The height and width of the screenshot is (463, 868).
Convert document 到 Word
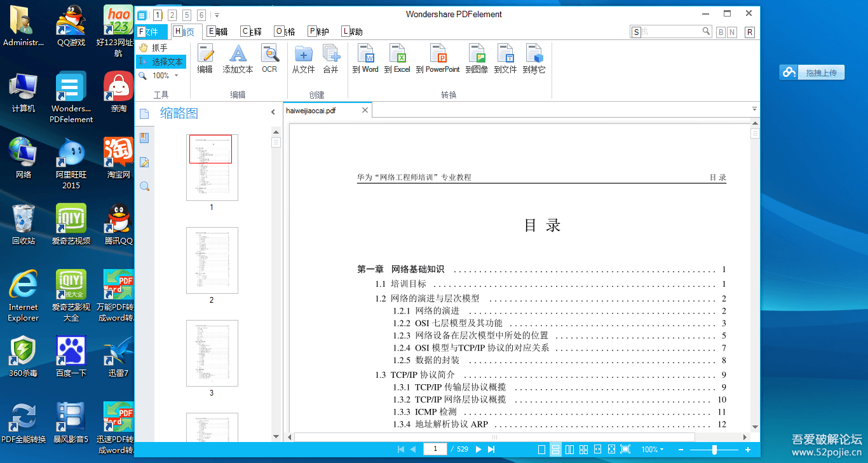(x=365, y=59)
